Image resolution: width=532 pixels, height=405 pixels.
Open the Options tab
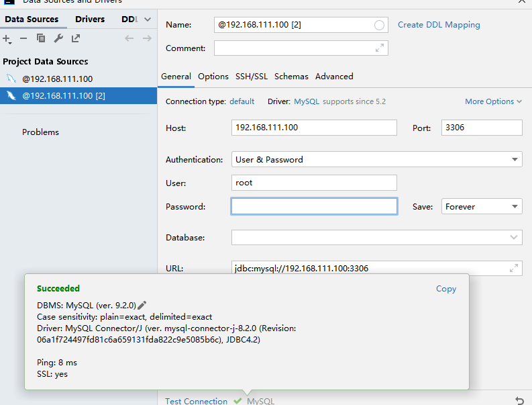(x=213, y=77)
